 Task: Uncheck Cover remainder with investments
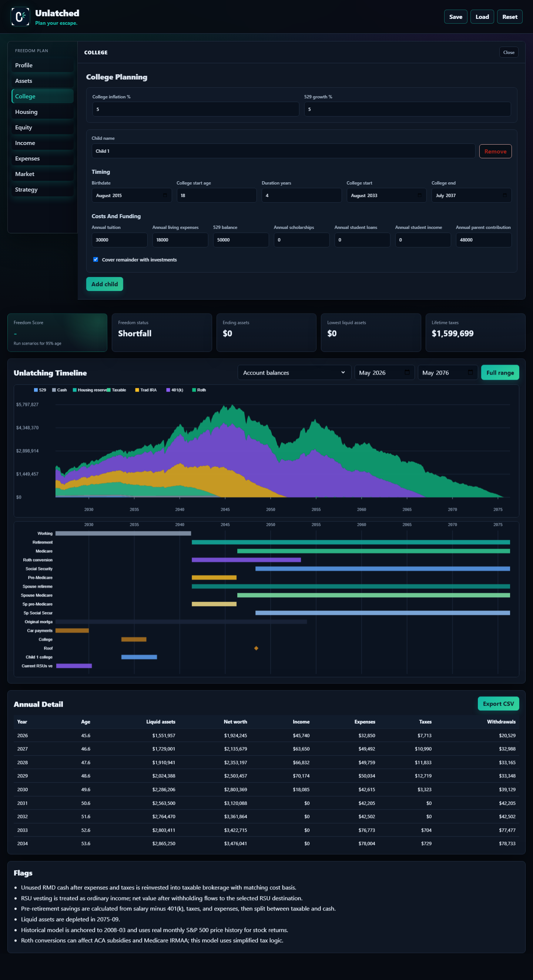pyautogui.click(x=95, y=260)
